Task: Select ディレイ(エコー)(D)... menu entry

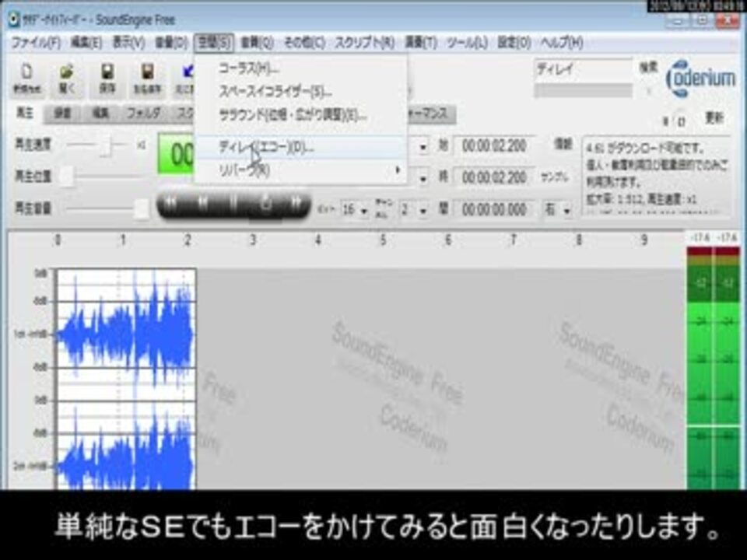Action: coord(301,147)
